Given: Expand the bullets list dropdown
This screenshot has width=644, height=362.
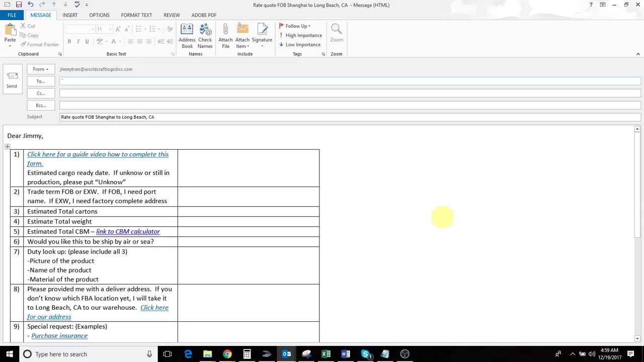Looking at the screenshot, I should (x=145, y=29).
